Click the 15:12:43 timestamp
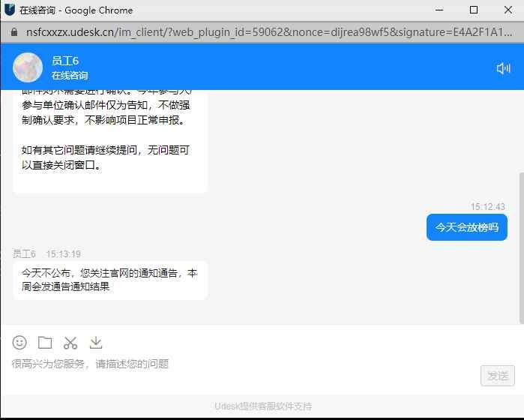This screenshot has height=420, width=524. (487, 206)
